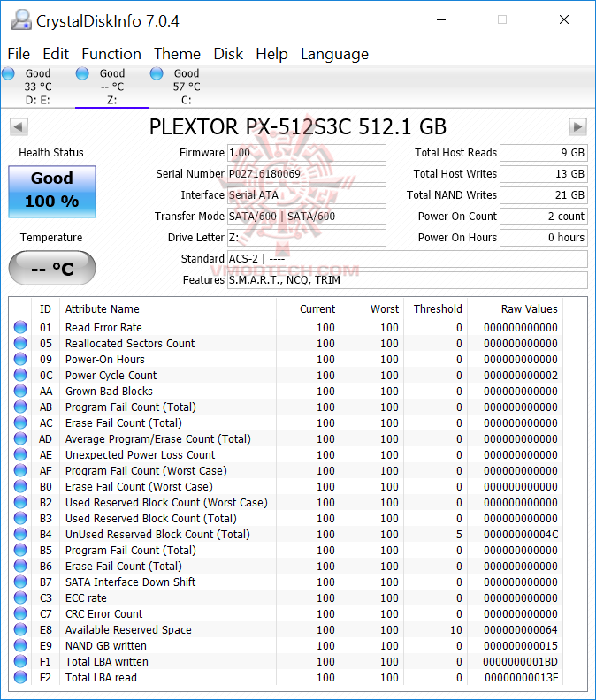Viewport: 596px width, 700px height.
Task: Click raw value 00000000013F
Action: pyautogui.click(x=522, y=678)
